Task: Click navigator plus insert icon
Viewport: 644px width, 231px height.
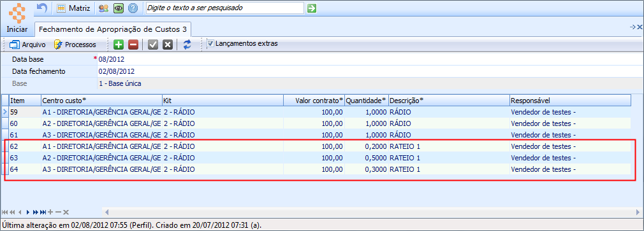Action: click(50, 212)
